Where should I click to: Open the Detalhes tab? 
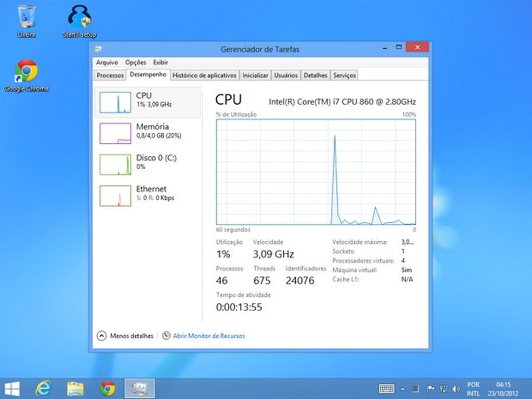tap(315, 75)
